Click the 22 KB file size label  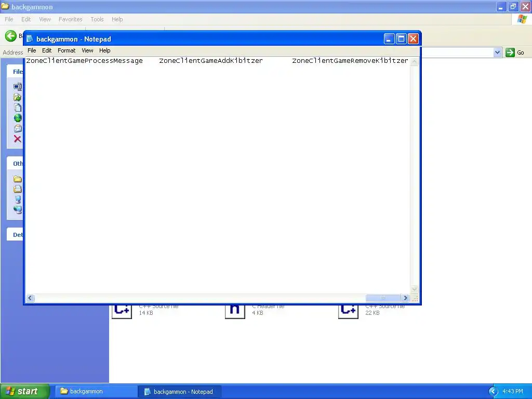tap(372, 313)
